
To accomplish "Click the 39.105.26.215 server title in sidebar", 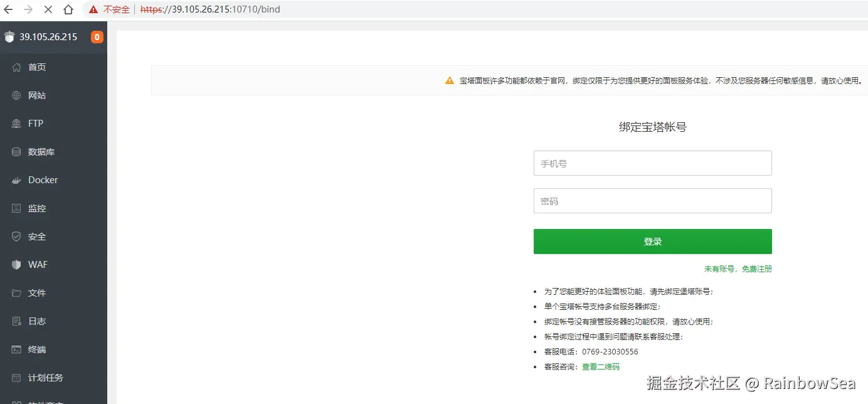I will pyautogui.click(x=48, y=37).
